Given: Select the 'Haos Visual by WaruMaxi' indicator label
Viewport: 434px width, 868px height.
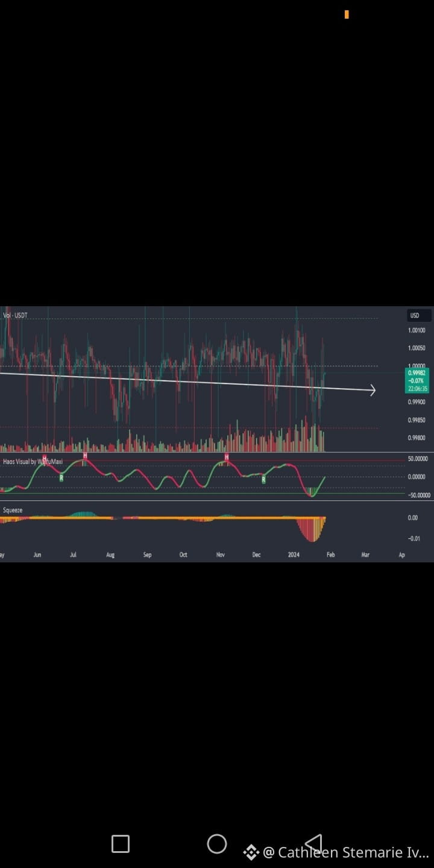Looking at the screenshot, I should (x=33, y=461).
